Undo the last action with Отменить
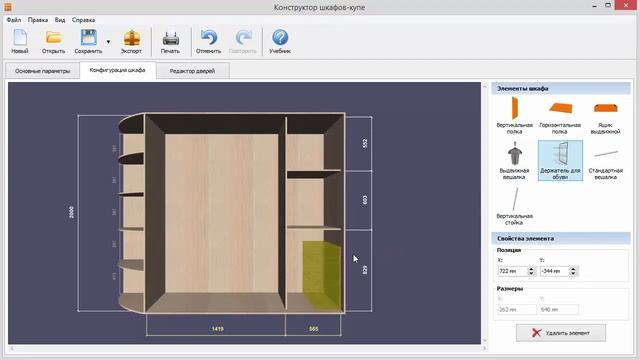 (209, 41)
